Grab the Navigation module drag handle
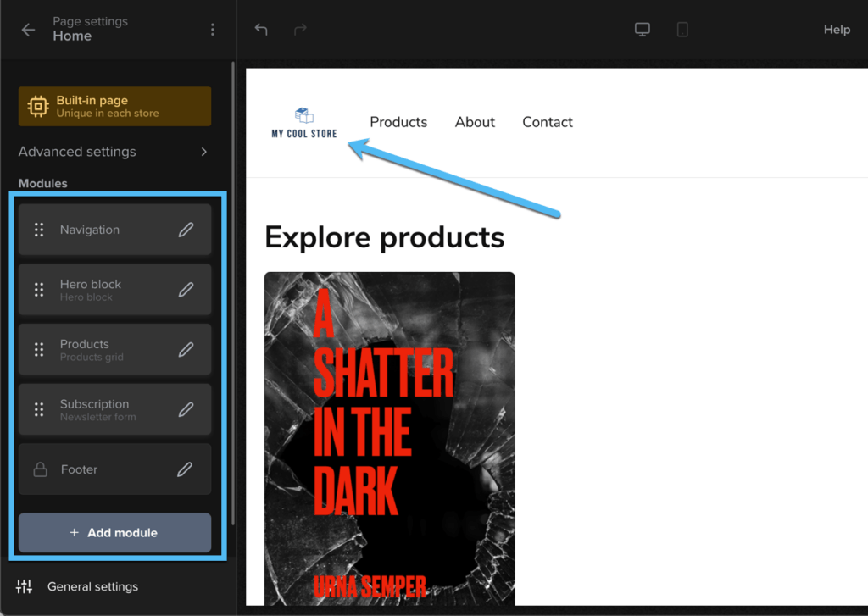 pyautogui.click(x=39, y=230)
